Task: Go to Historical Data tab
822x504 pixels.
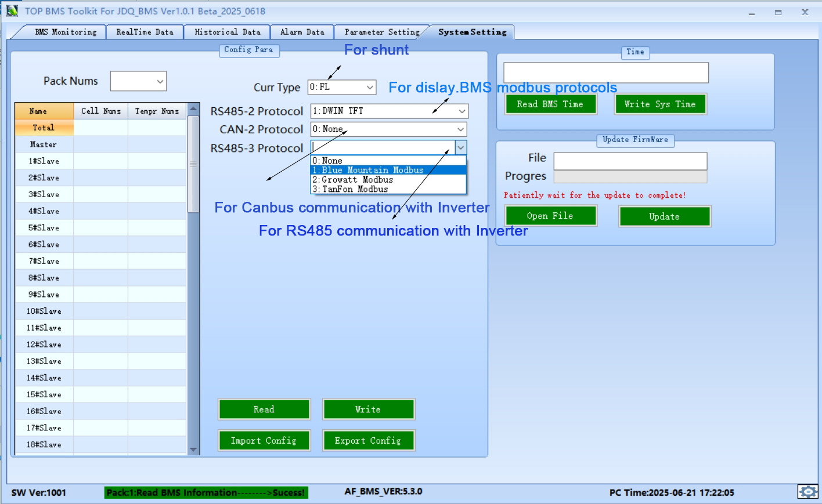Action: 228,32
